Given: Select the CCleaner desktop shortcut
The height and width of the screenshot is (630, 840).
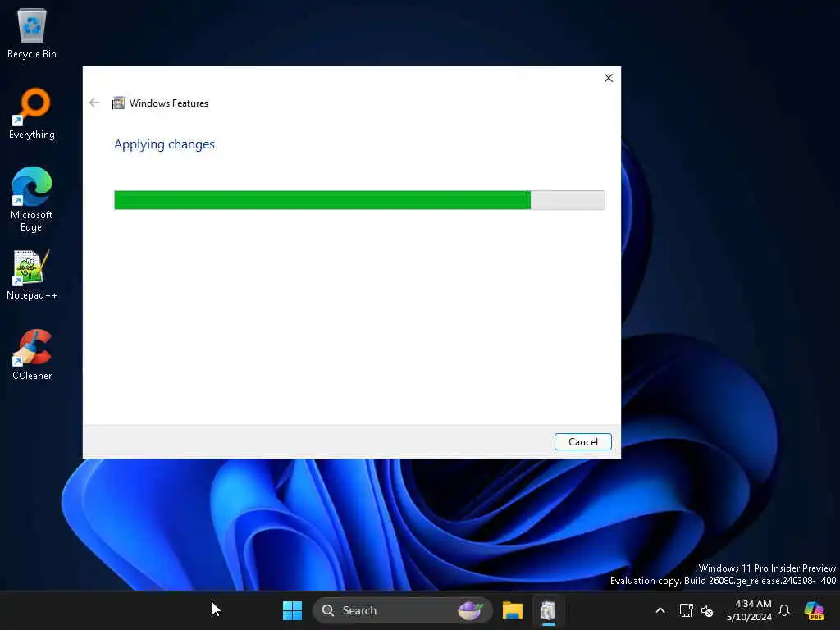Looking at the screenshot, I should coord(32,354).
